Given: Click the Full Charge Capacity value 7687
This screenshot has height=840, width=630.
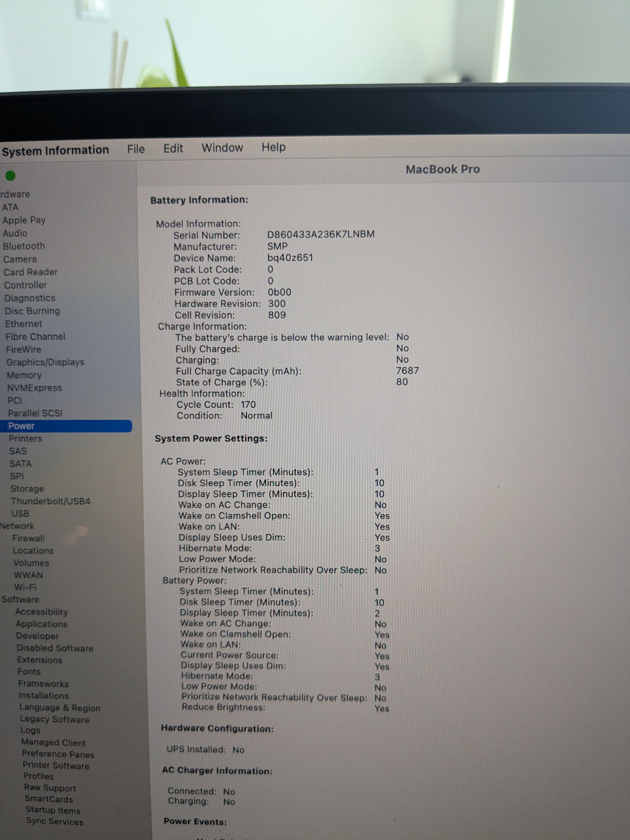Looking at the screenshot, I should coord(408,371).
